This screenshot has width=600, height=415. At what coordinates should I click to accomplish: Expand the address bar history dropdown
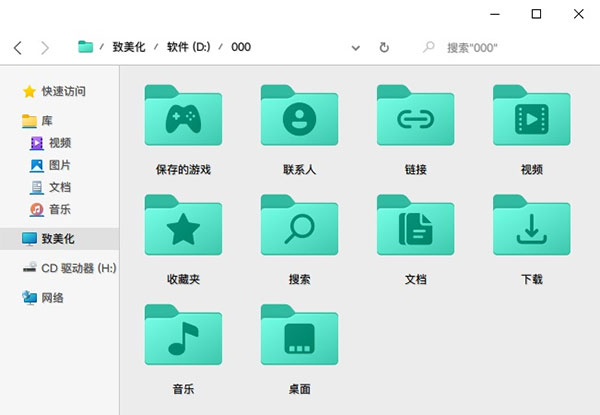point(356,47)
